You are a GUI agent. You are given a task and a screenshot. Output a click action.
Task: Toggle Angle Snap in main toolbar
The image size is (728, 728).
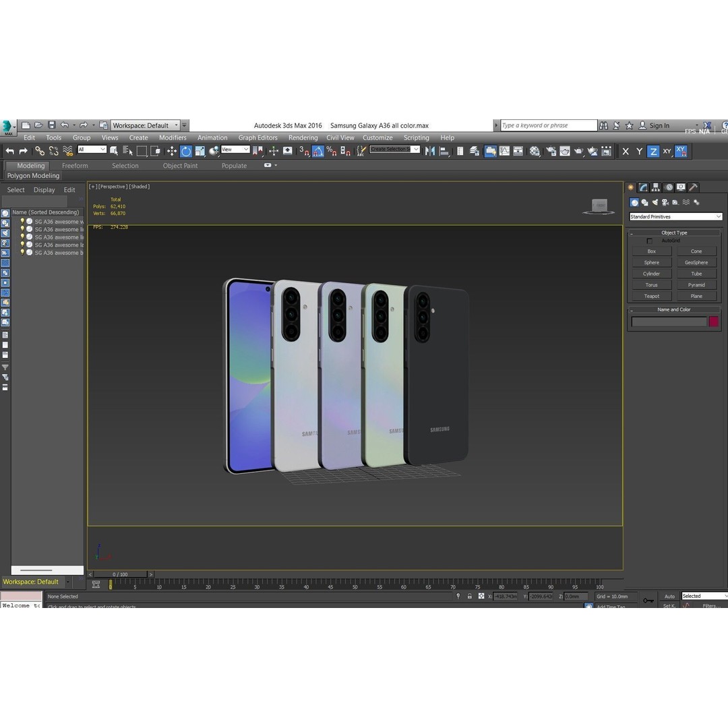pyautogui.click(x=318, y=151)
